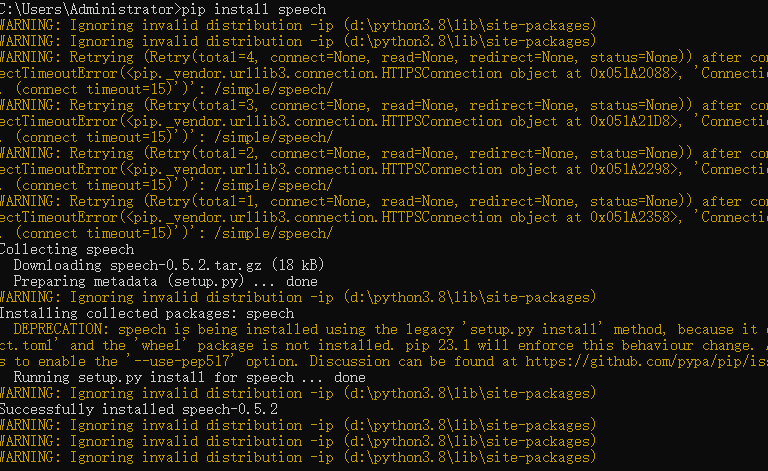Click the 'Preparing metadata (setup.py) ... done' line
Image resolution: width=768 pixels, height=471 pixels.
coord(166,282)
